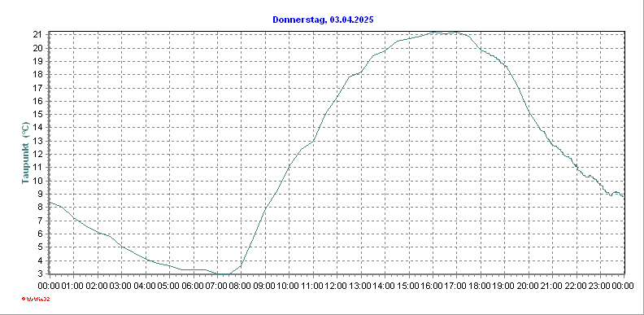Select the first 00:00 time label

tap(50, 286)
